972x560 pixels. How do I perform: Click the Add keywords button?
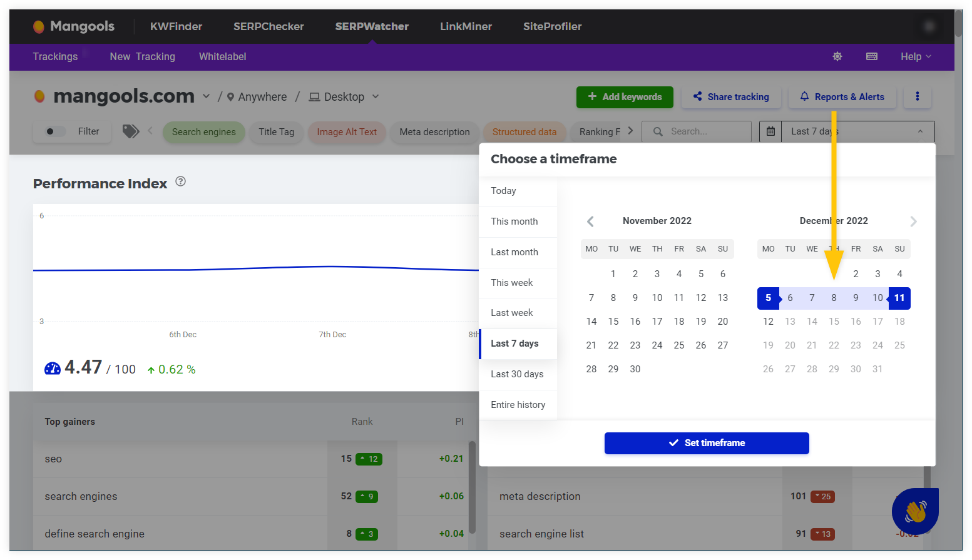pos(625,97)
